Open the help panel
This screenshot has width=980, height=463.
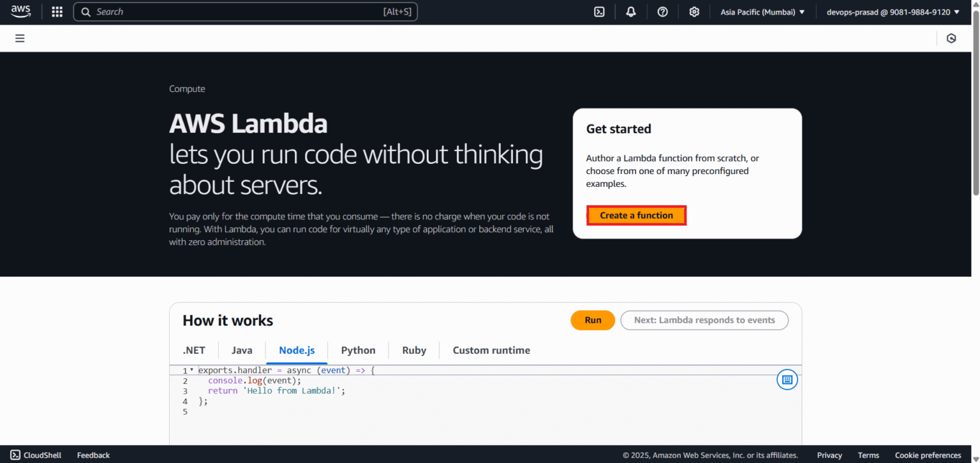[x=662, y=11]
